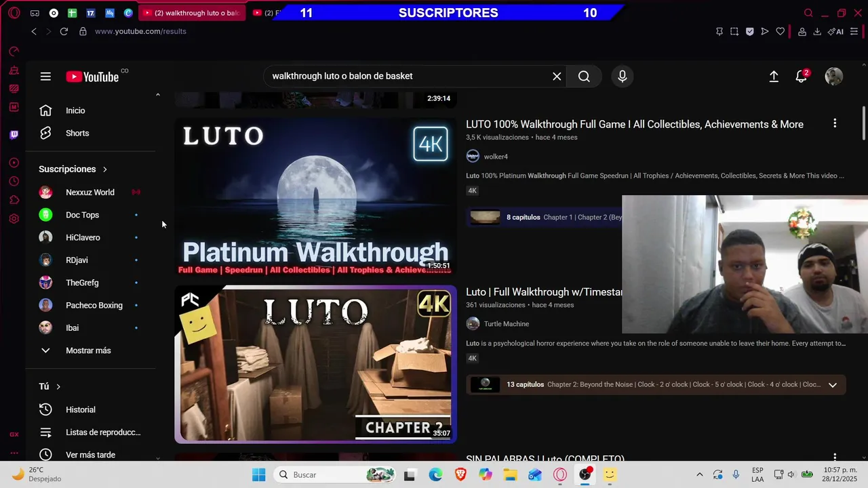Clear the search text with the X icon
Screen dimensions: 868x488
pyautogui.click(x=557, y=77)
